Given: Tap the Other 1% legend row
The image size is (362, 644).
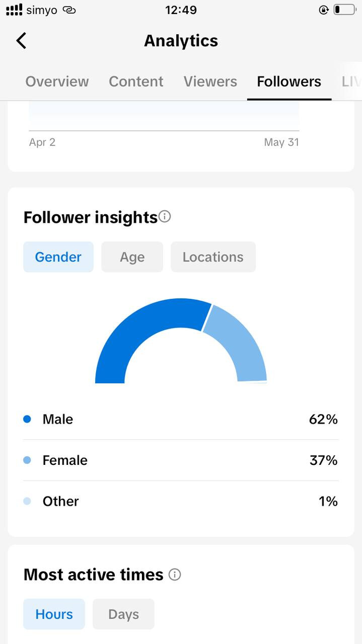Looking at the screenshot, I should [181, 501].
